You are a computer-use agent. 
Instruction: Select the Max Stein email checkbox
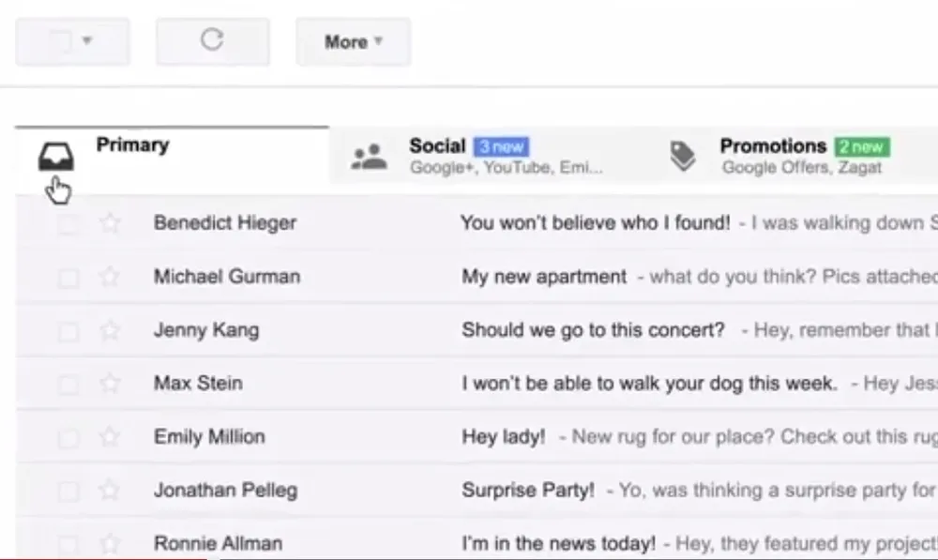pos(68,384)
